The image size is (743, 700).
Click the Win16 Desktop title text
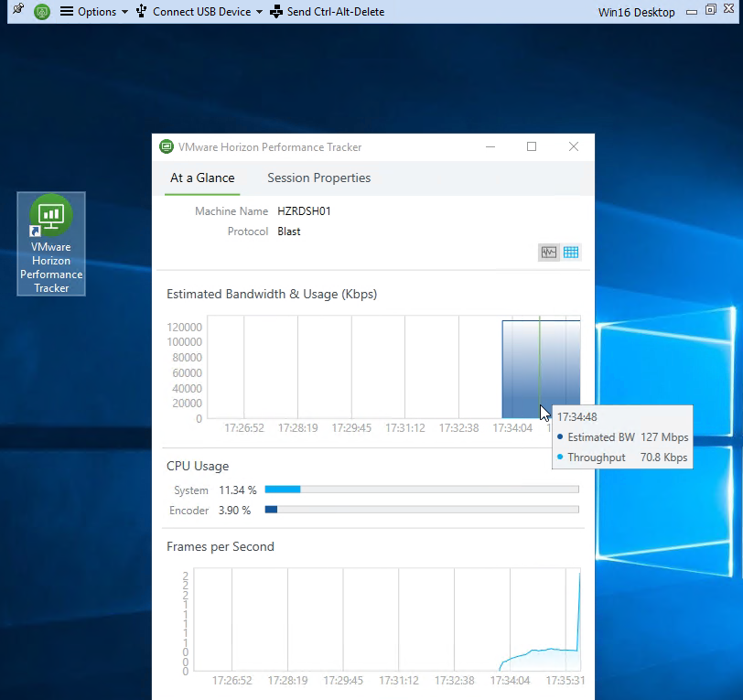tap(636, 12)
